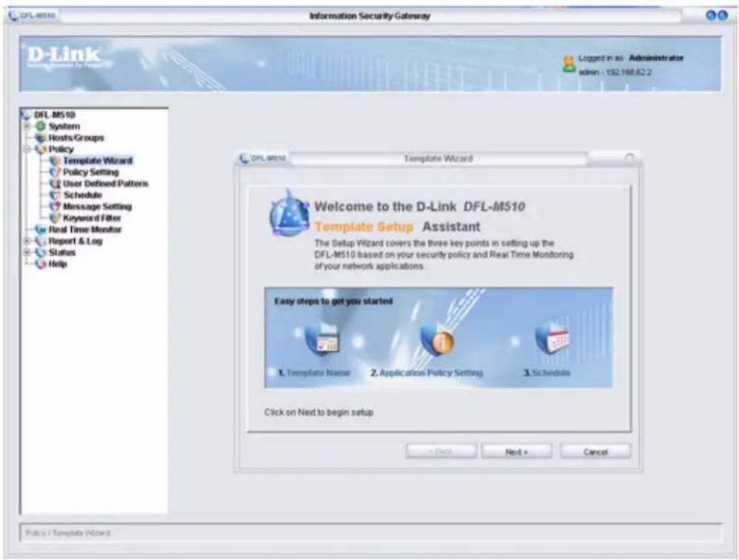Click the 'Template Setup' orange heading
Image resolution: width=739 pixels, height=560 pixels.
[x=364, y=227]
